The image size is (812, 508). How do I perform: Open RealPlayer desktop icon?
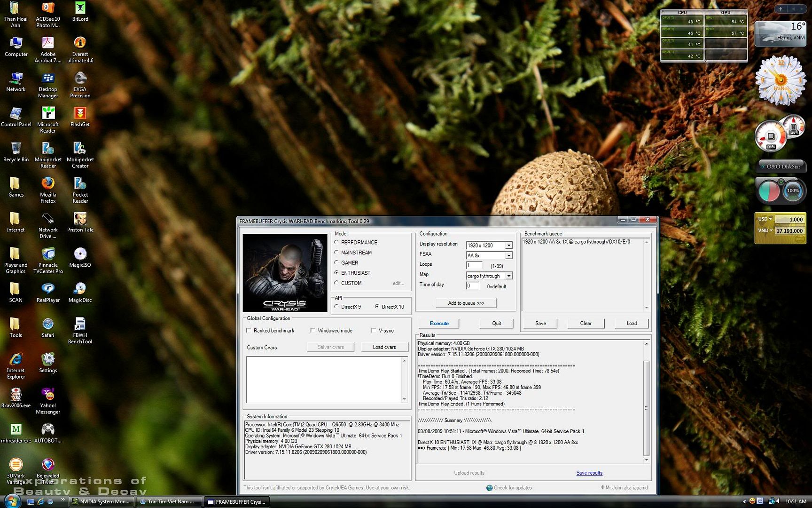point(48,293)
